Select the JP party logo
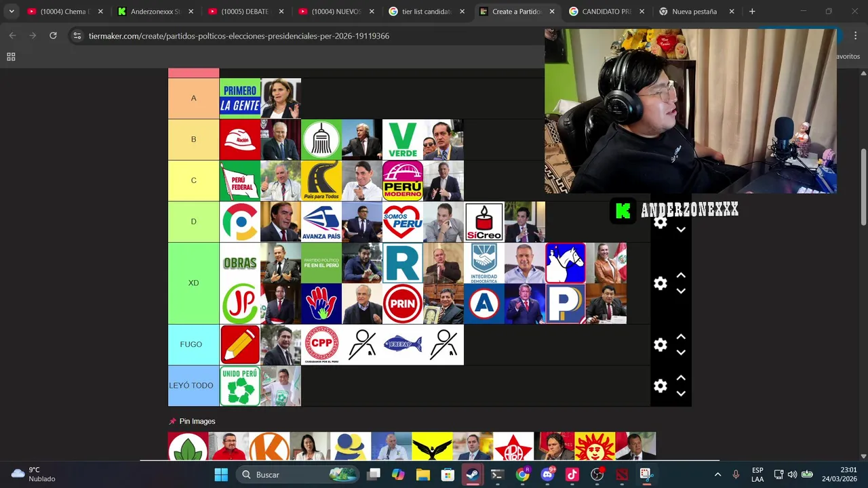The image size is (868, 488). (x=240, y=304)
